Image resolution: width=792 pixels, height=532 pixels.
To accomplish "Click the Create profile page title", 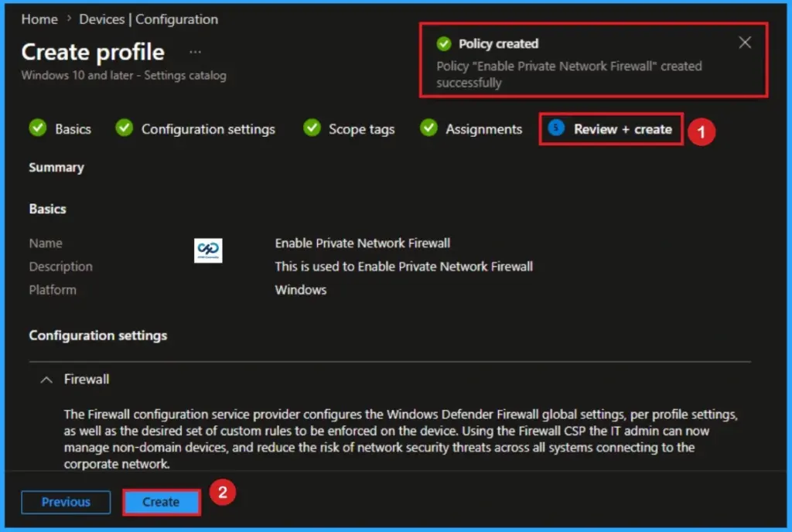I will tap(93, 52).
